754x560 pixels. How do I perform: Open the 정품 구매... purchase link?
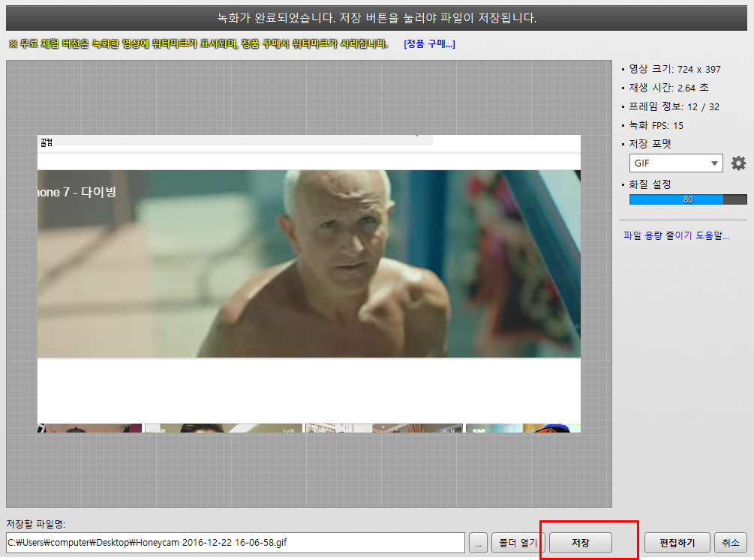(429, 44)
